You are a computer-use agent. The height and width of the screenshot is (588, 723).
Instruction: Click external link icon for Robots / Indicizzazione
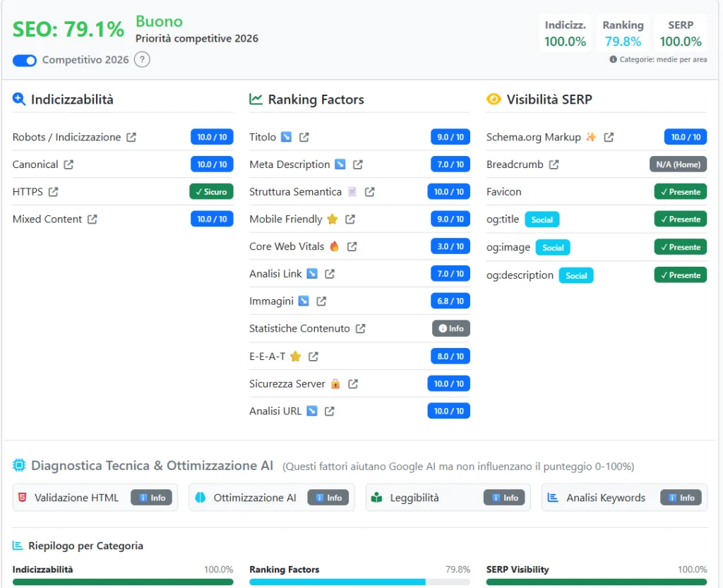pyautogui.click(x=133, y=136)
